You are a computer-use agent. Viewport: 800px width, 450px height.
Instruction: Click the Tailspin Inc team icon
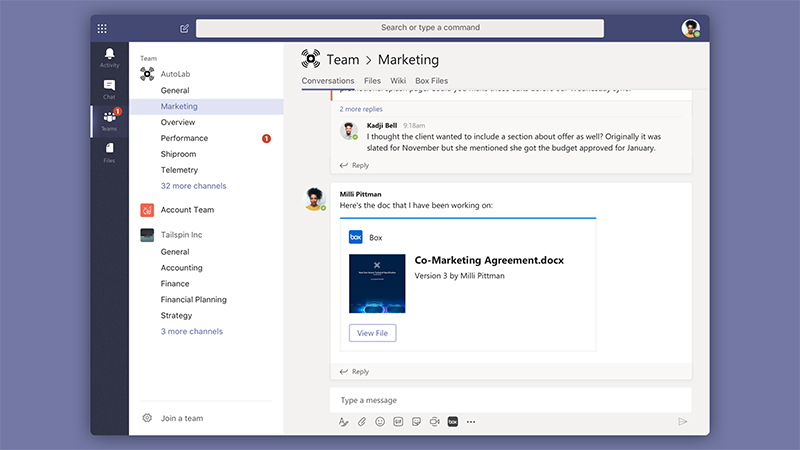[147, 235]
